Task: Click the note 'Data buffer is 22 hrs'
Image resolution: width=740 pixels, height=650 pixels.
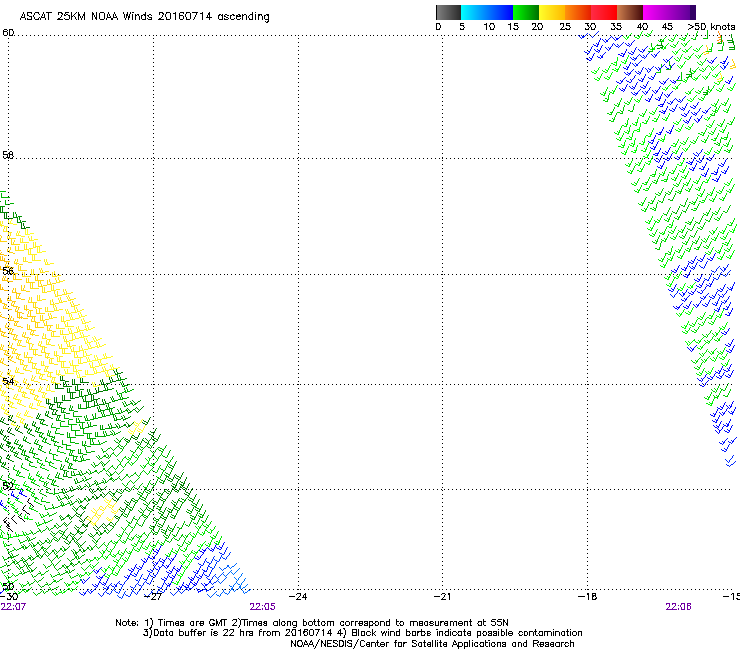Action: tap(203, 633)
